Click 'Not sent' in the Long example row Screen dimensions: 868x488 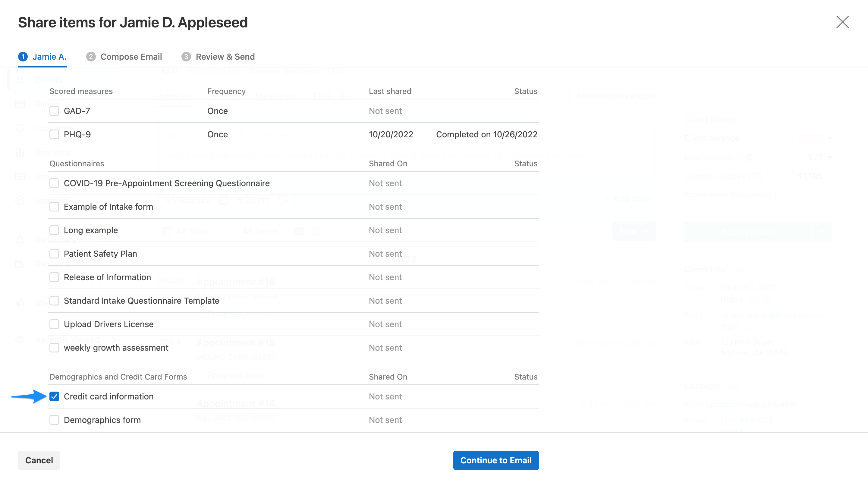385,230
